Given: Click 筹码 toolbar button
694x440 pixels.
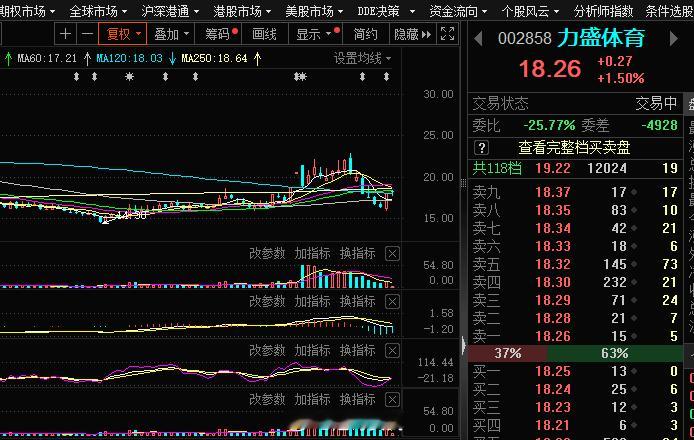Looking at the screenshot, I should coord(220,34).
